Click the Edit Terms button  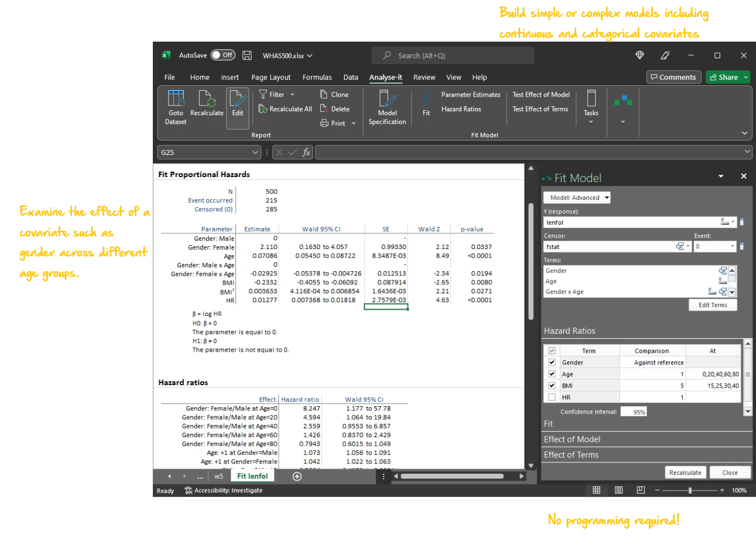point(712,305)
